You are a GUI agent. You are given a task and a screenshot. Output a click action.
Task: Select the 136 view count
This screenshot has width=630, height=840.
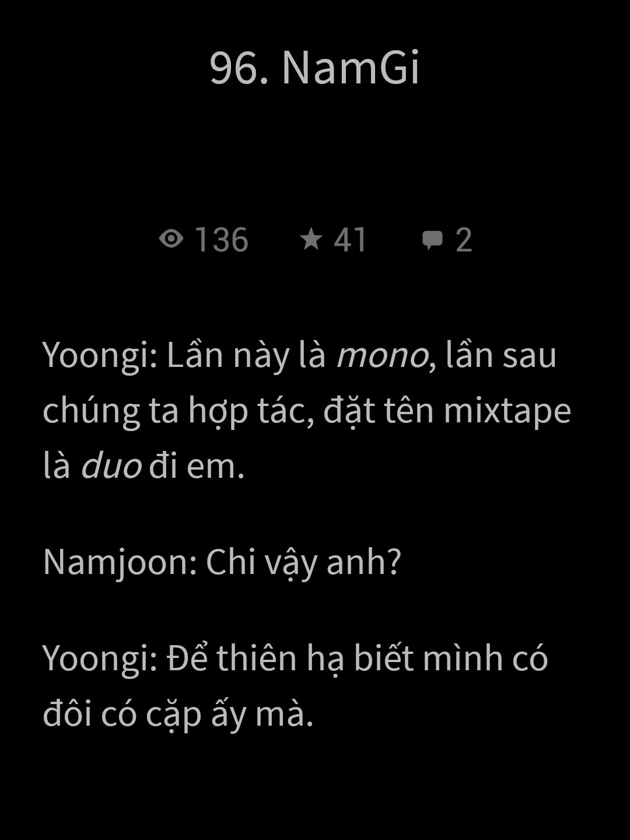222,240
